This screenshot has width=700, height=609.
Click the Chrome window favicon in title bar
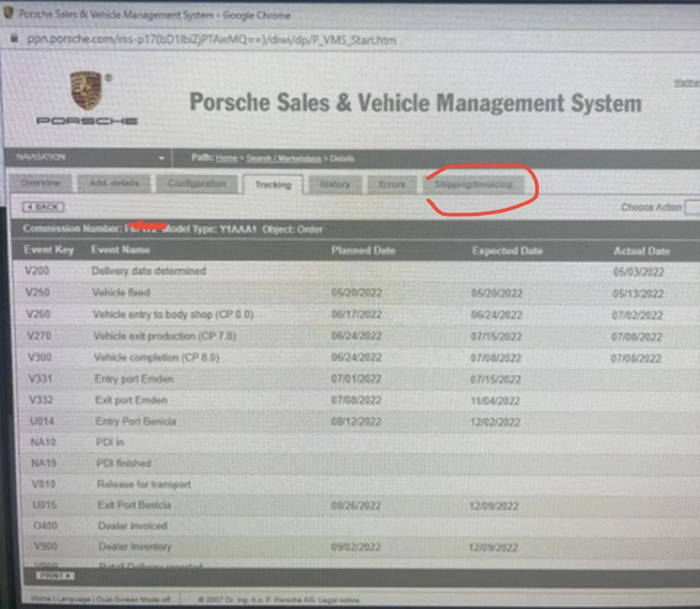tap(8, 14)
